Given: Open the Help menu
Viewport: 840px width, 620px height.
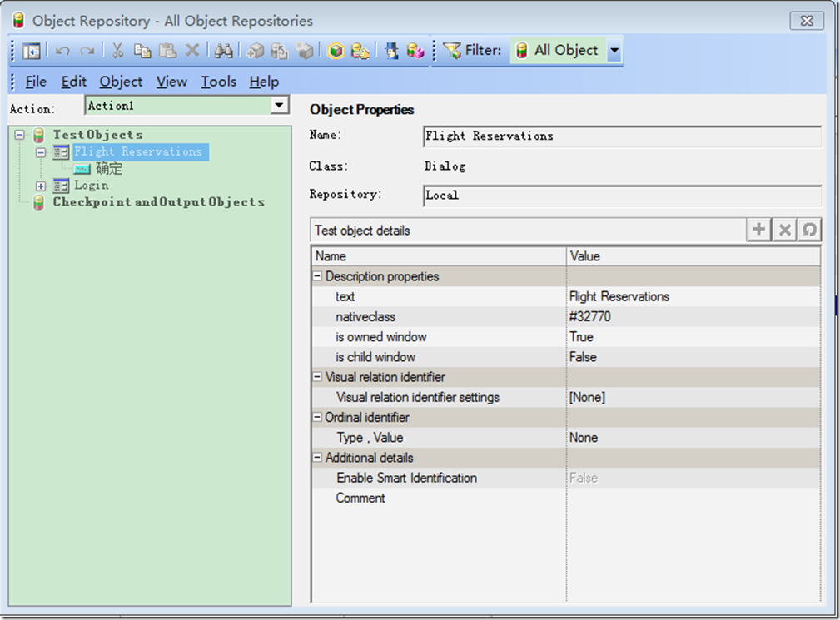Looking at the screenshot, I should pos(264,82).
